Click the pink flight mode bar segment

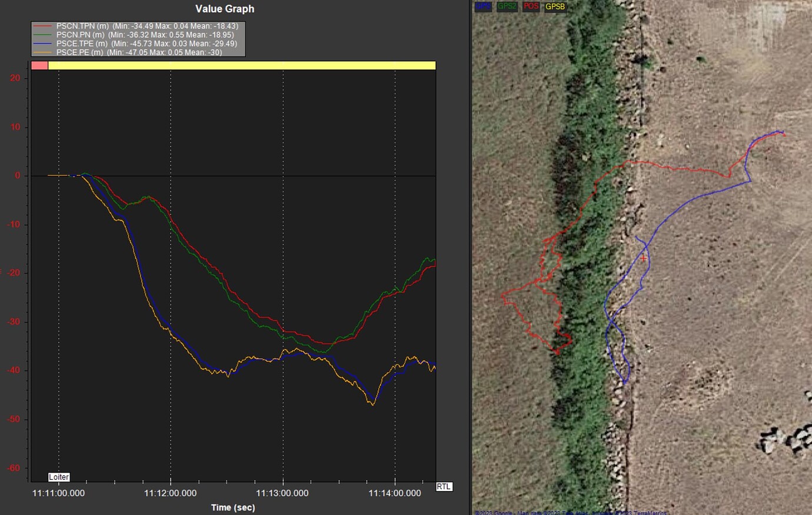(39, 65)
